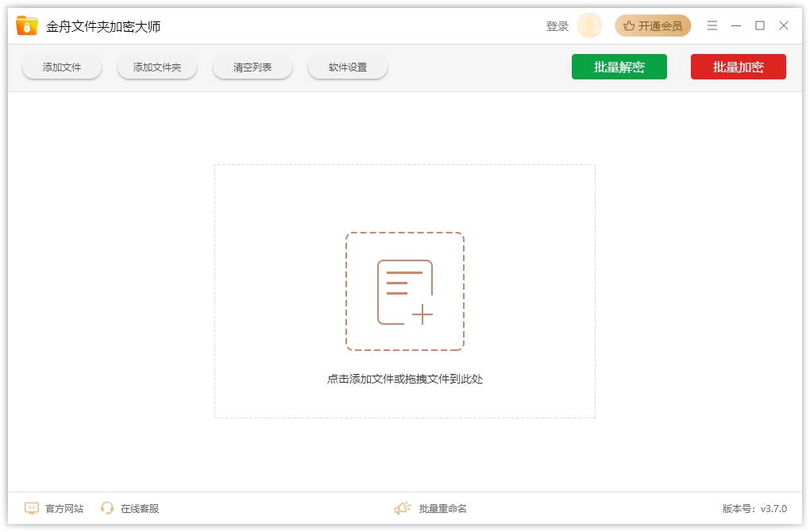
Task: Click the add-file document icon in drop zone
Action: click(405, 291)
